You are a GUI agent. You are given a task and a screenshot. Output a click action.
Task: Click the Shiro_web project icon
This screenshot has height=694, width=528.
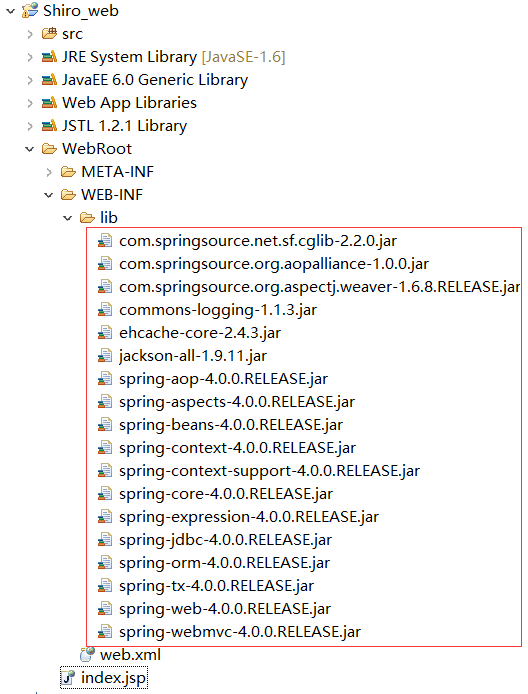pyautogui.click(x=30, y=11)
